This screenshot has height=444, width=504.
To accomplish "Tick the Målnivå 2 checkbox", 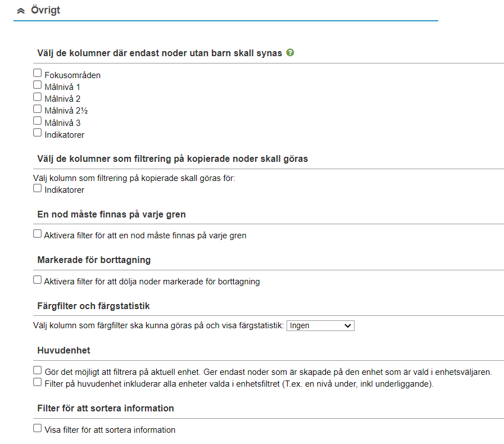I will pyautogui.click(x=38, y=97).
